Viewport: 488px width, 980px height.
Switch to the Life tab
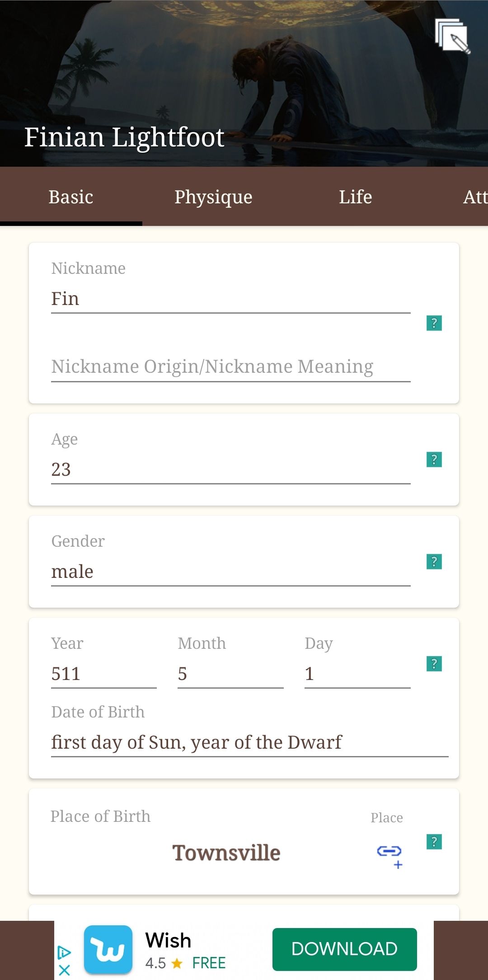(356, 197)
